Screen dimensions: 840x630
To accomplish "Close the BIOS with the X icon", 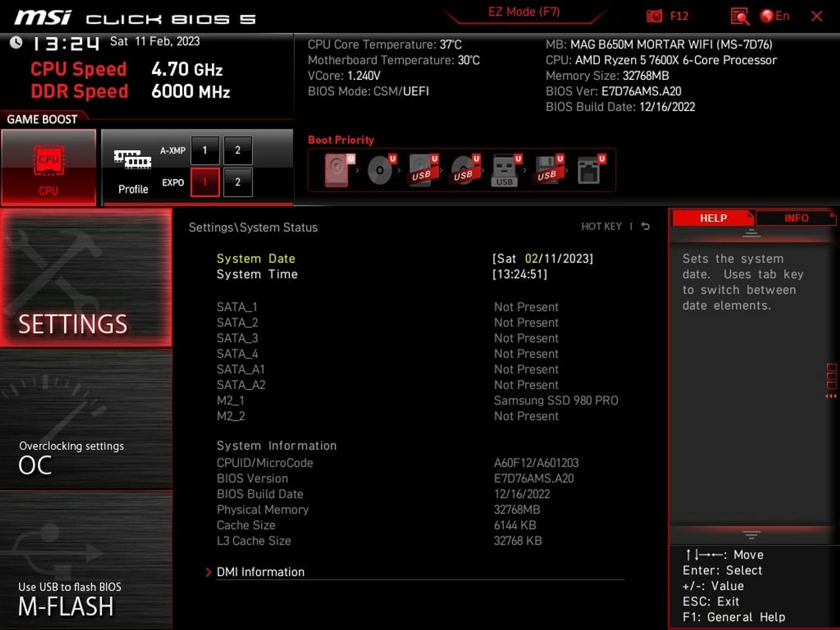I will pyautogui.click(x=816, y=17).
